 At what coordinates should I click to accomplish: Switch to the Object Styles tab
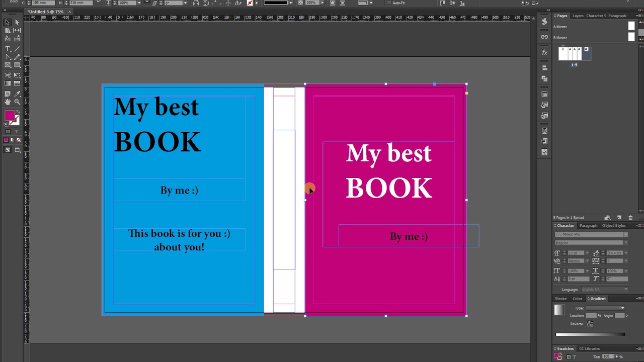614,226
